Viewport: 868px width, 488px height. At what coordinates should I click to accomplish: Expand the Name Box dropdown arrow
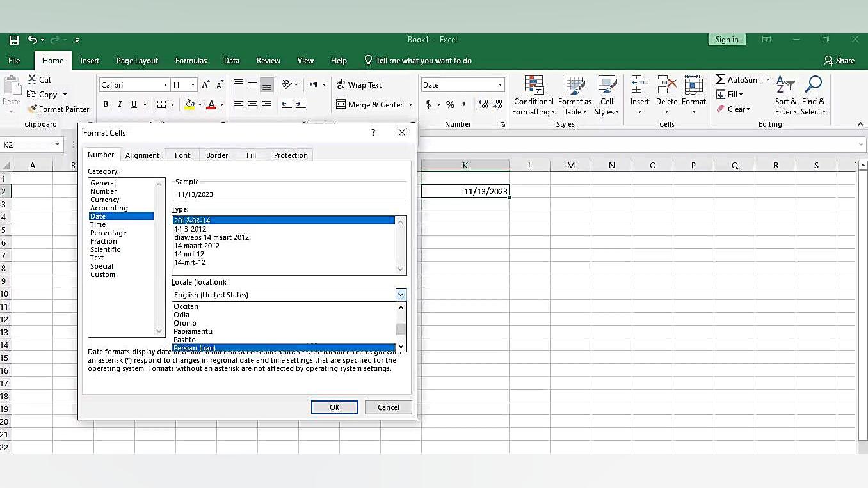[x=57, y=145]
